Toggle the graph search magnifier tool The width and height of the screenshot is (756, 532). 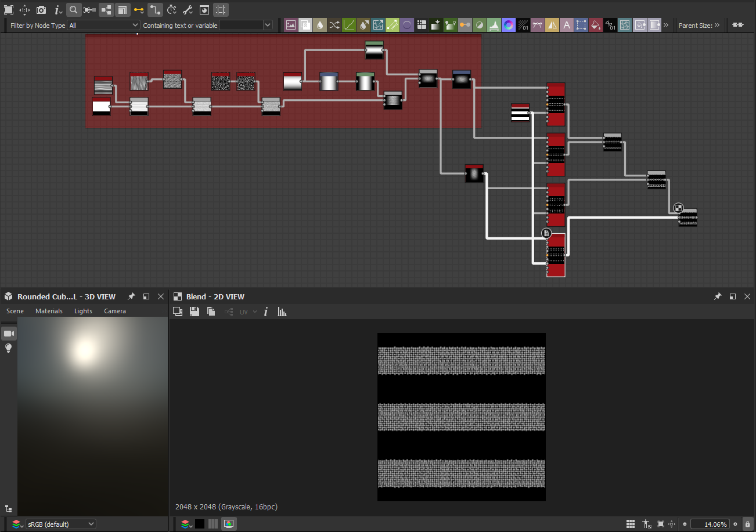[73, 10]
